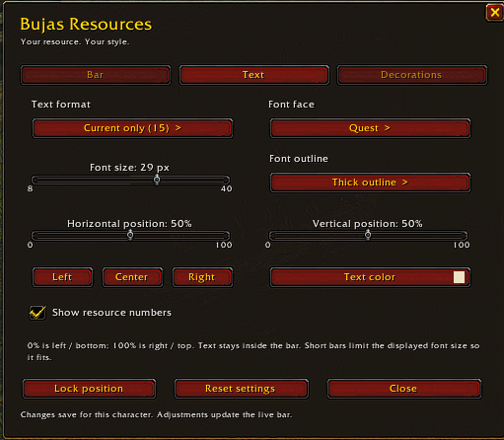Align text with the Left button
This screenshot has height=440, width=504.
pyautogui.click(x=62, y=277)
